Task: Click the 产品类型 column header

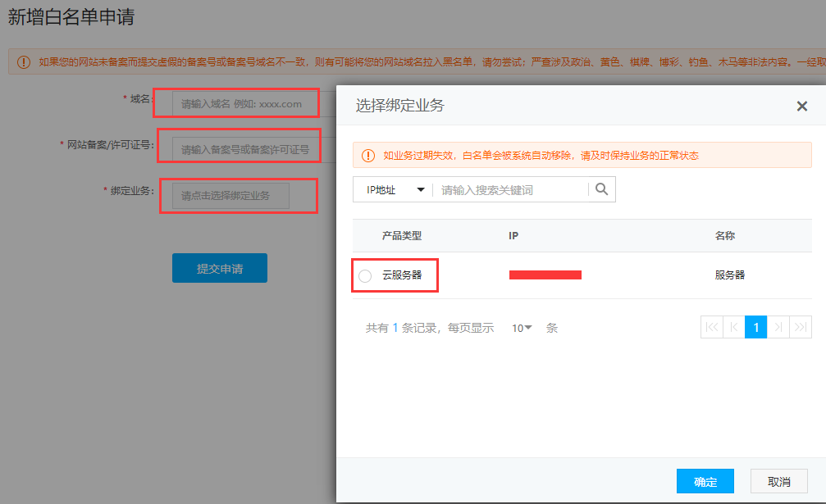Action: pyautogui.click(x=401, y=235)
